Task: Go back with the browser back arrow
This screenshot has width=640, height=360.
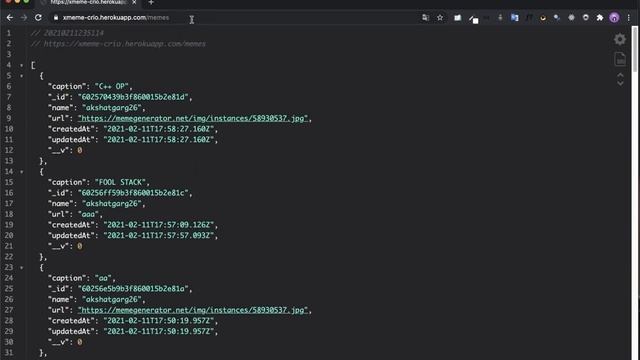Action: (x=10, y=18)
